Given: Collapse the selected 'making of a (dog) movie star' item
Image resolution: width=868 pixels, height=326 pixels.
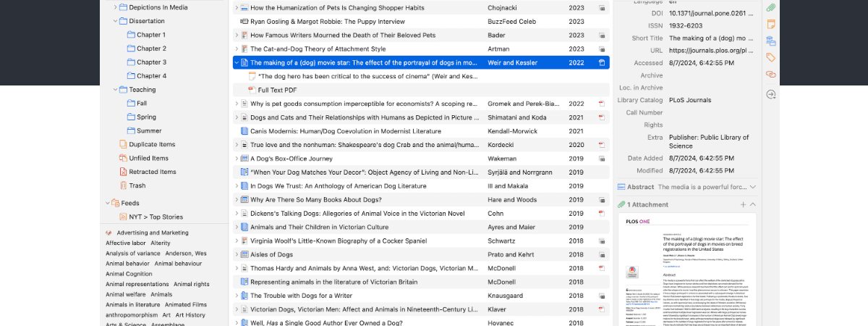Looking at the screenshot, I should point(237,62).
